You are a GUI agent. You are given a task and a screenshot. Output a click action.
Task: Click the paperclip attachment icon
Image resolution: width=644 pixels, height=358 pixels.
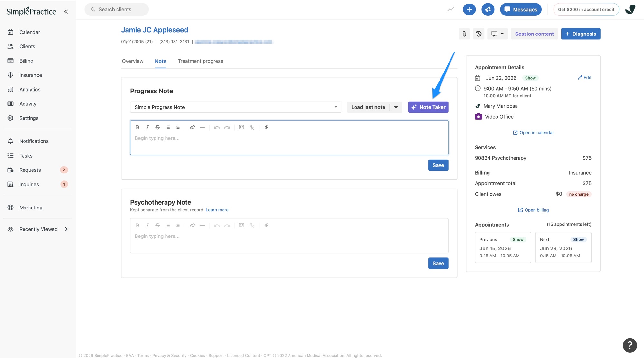(x=464, y=34)
